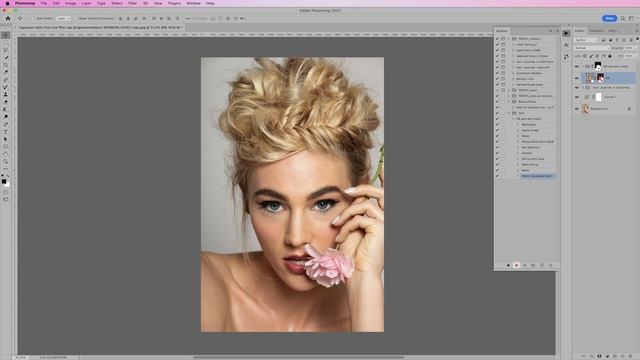Stop recording in the Actions panel
The image size is (640, 360).
tap(508, 265)
